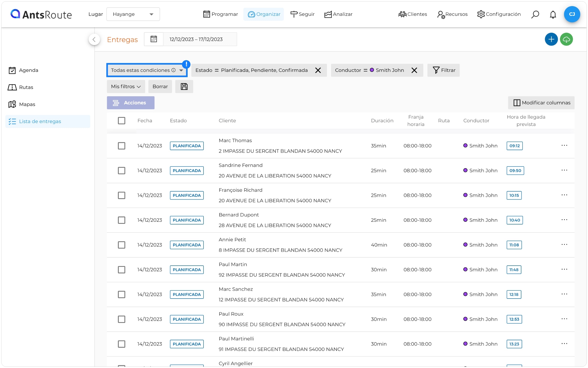Select the Paul Martin delivery checkbox

click(122, 270)
